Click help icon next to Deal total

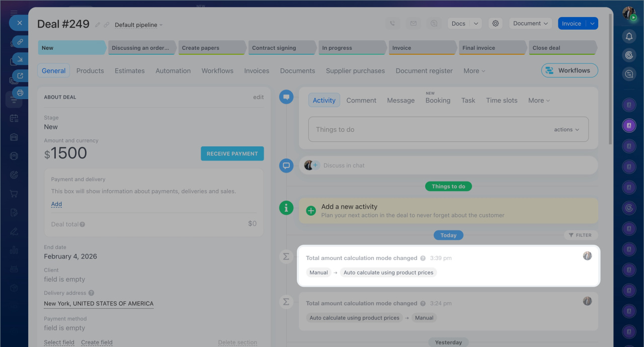pyautogui.click(x=82, y=224)
